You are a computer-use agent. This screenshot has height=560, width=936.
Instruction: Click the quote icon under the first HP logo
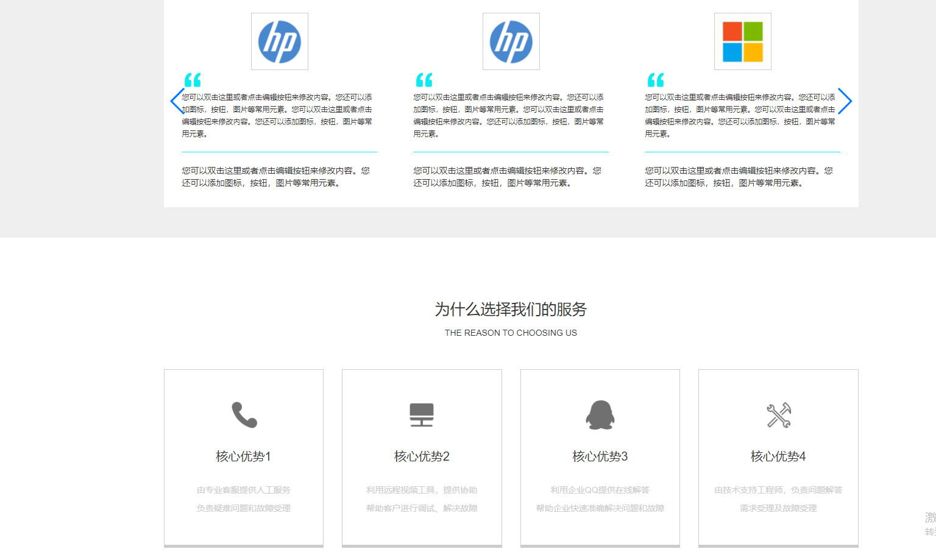(x=193, y=80)
